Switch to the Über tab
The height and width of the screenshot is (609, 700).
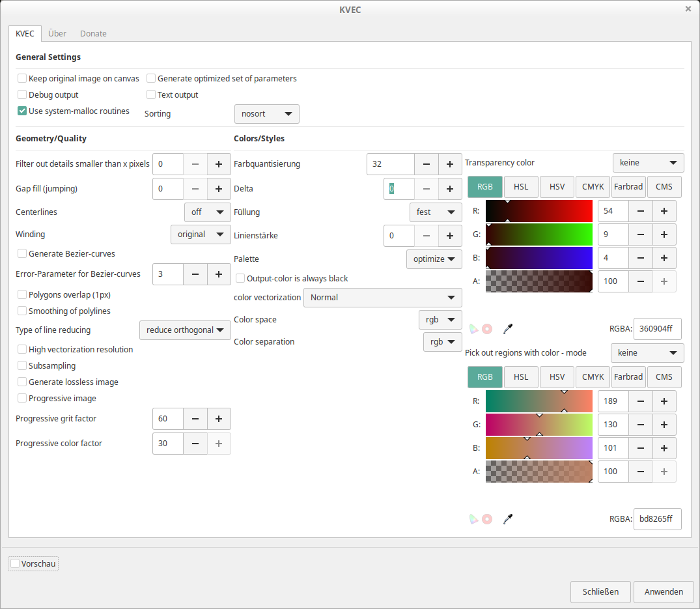pos(57,33)
